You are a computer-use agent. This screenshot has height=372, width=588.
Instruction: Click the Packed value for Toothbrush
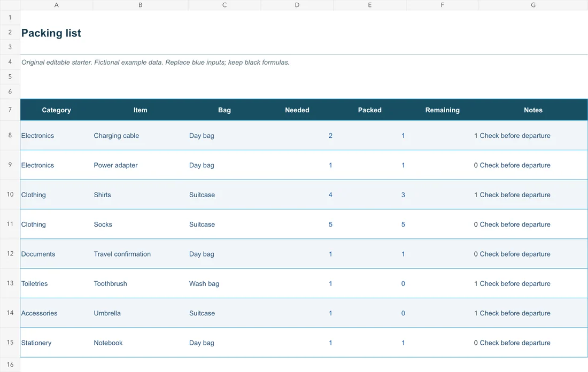(x=370, y=283)
